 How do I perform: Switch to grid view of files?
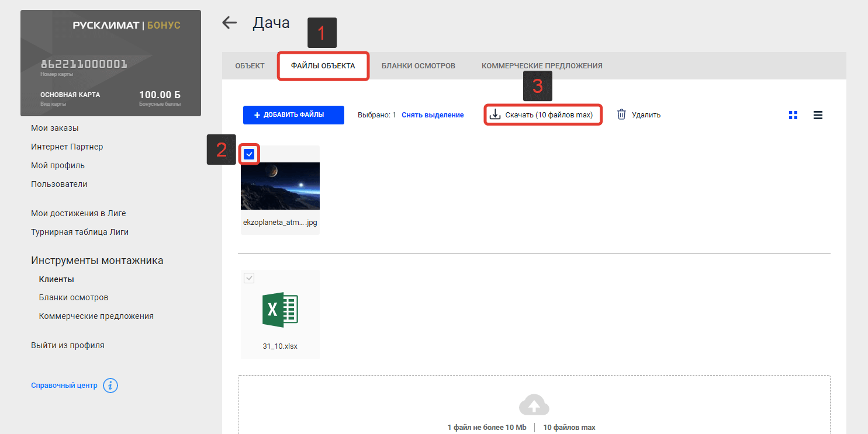[793, 115]
